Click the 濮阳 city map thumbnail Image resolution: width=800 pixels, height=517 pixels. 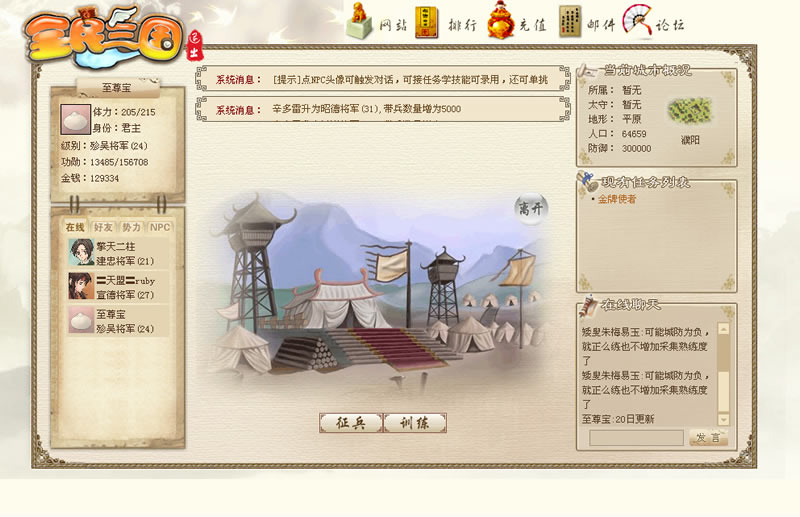[690, 111]
